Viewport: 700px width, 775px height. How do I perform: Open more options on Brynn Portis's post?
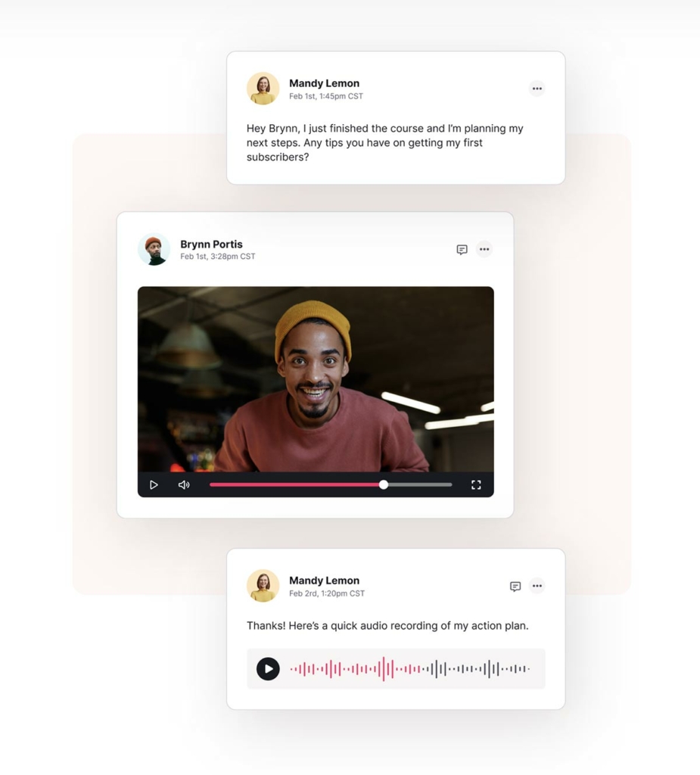[x=484, y=249]
